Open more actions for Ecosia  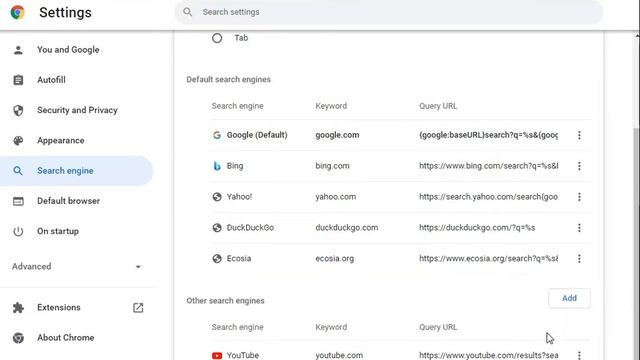pyautogui.click(x=579, y=258)
